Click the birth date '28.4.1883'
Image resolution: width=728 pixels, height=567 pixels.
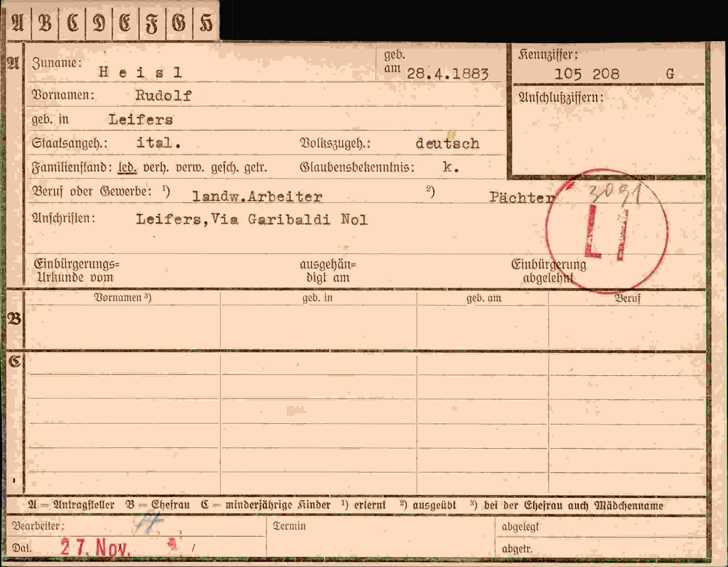448,74
